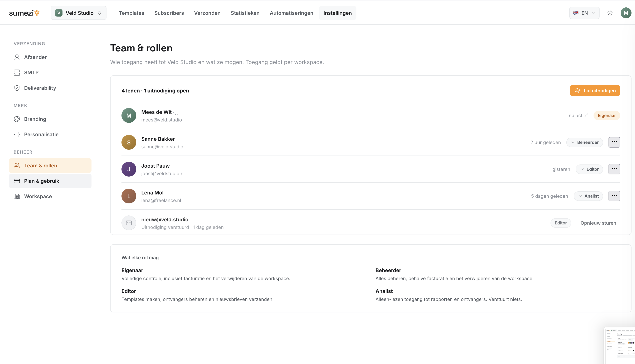Screen dimensions: 635x364
Task: Toggle the light/dark theme sun icon
Action: [610, 13]
